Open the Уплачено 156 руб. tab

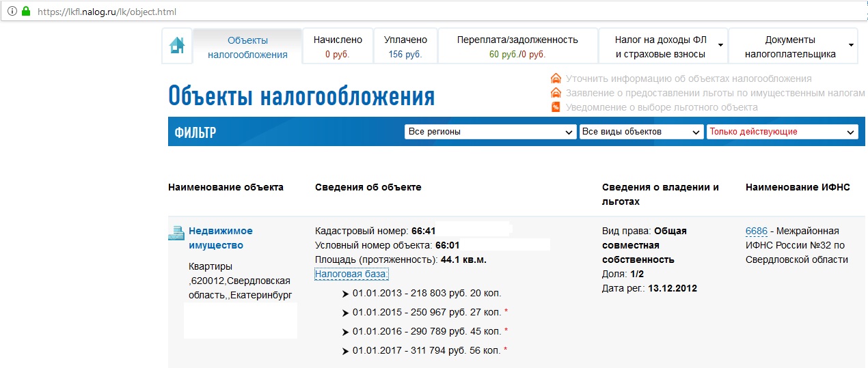(x=405, y=46)
